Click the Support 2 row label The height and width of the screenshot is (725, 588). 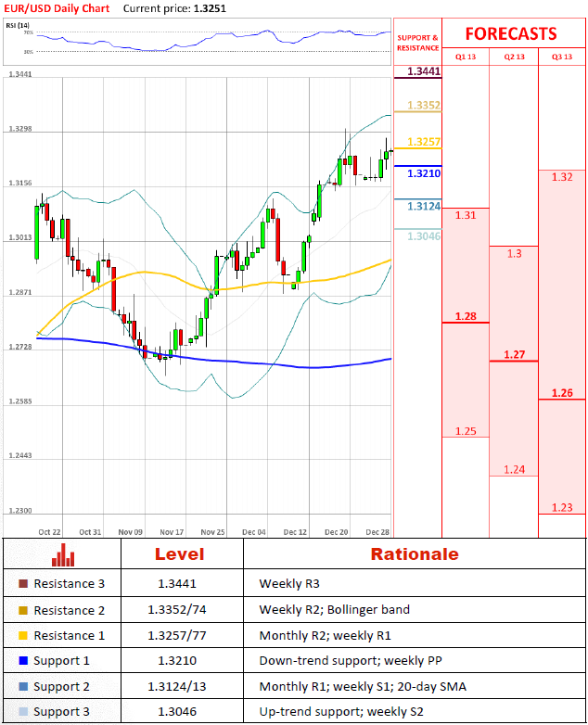coord(61,687)
